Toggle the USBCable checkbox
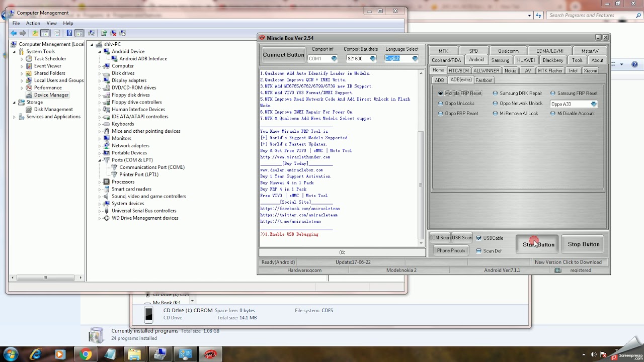Image resolution: width=644 pixels, height=362 pixels. pyautogui.click(x=478, y=238)
